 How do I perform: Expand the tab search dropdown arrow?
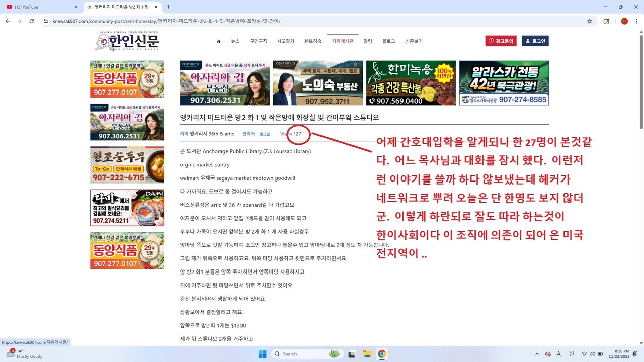[7, 7]
